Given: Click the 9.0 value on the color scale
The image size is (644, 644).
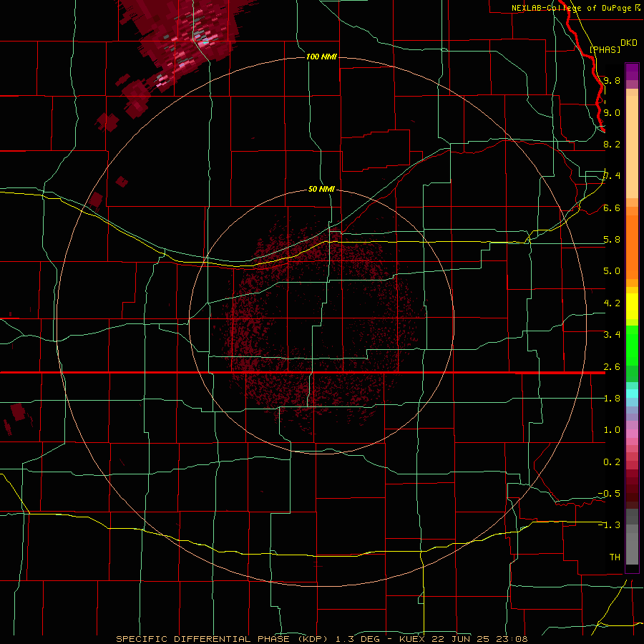Looking at the screenshot, I should pos(612,112).
